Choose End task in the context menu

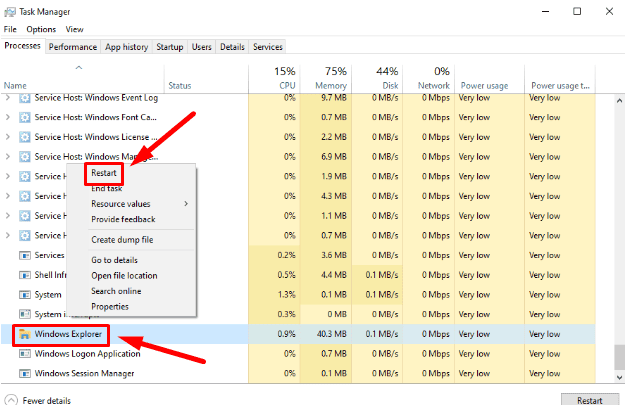[107, 189]
